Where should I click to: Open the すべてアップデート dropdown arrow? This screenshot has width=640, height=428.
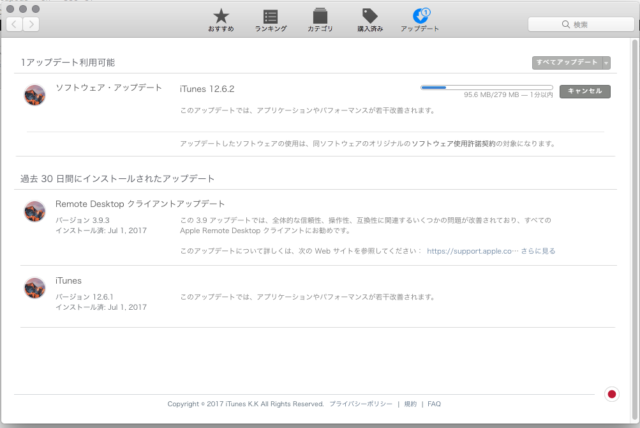[607, 63]
